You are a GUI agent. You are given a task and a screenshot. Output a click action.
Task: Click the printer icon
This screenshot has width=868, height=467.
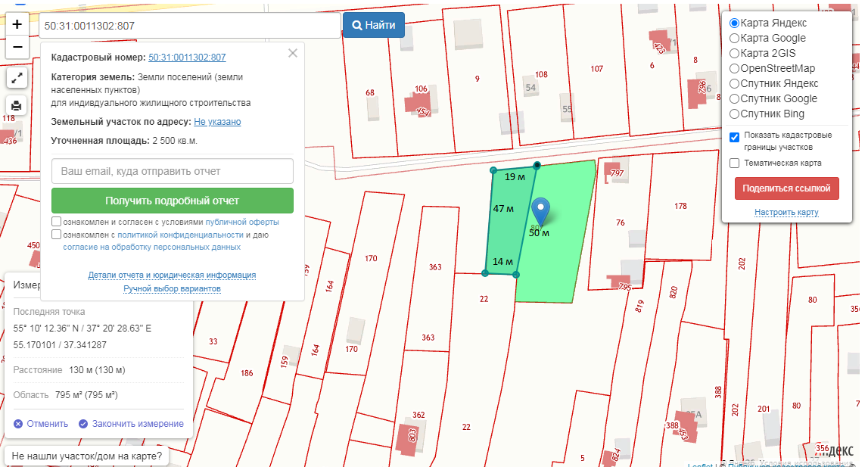pyautogui.click(x=17, y=104)
